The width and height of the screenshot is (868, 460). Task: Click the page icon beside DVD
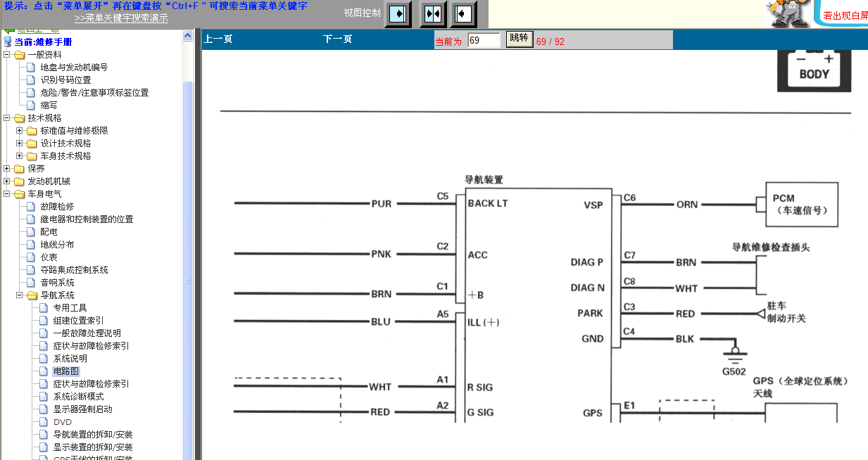tap(44, 422)
